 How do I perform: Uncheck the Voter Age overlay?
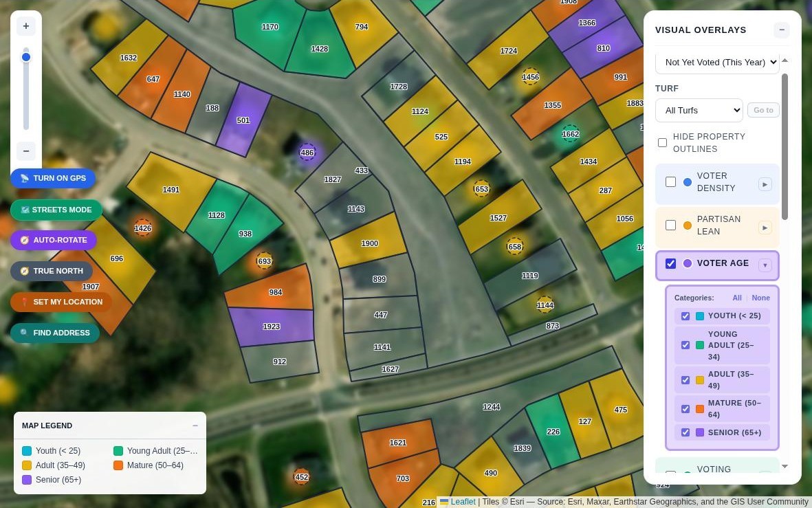click(670, 263)
